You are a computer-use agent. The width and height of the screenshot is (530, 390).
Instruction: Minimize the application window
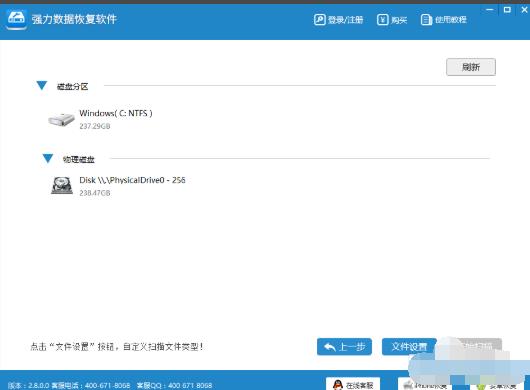coord(489,10)
